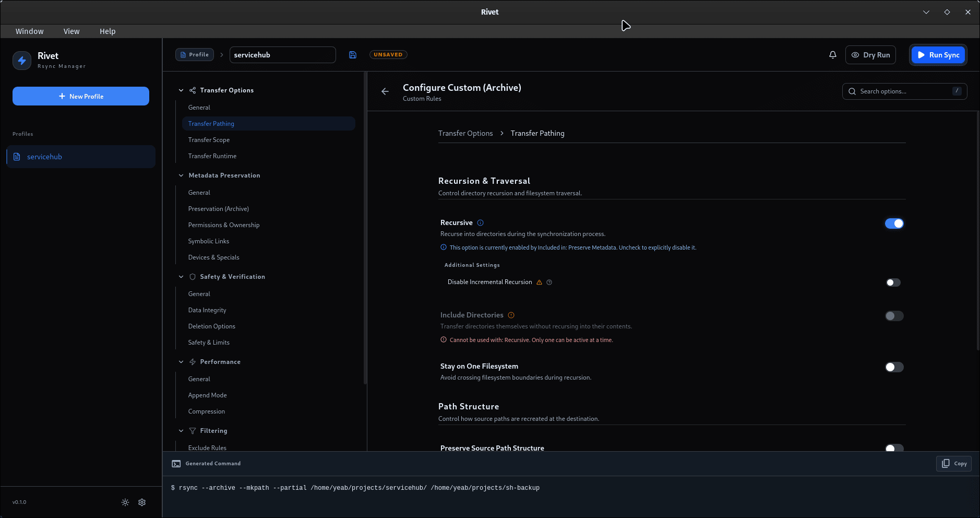Click alert icon beside Include Directories
The width and height of the screenshot is (980, 518).
pyautogui.click(x=511, y=315)
